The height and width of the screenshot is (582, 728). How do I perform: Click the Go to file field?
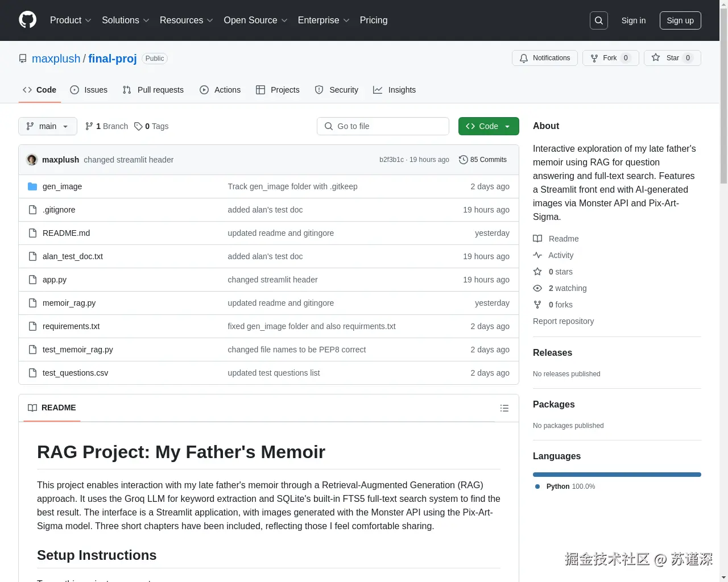[383, 126]
